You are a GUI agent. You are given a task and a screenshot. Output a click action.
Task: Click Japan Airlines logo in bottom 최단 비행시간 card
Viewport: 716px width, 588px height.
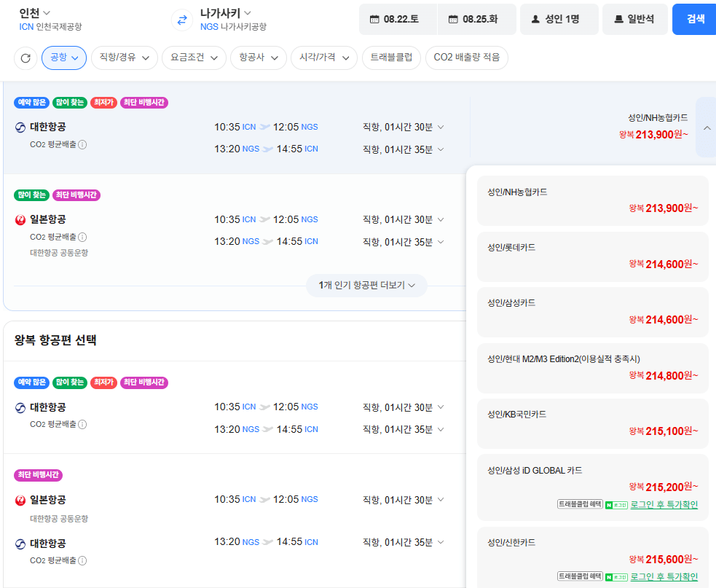click(20, 501)
